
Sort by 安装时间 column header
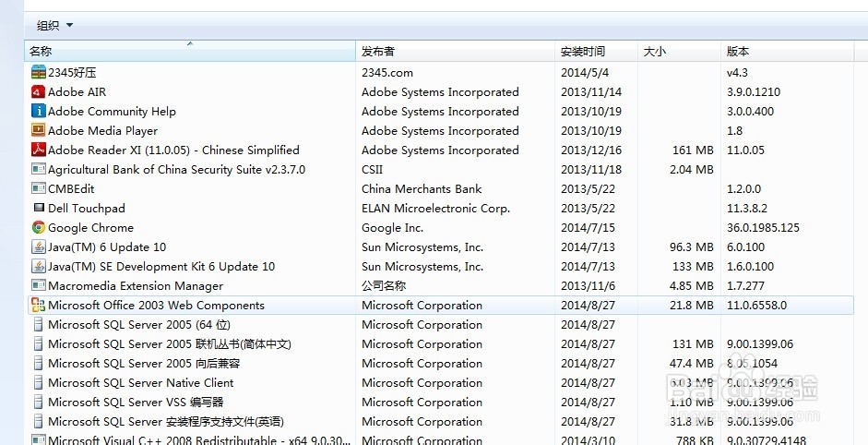coord(595,52)
